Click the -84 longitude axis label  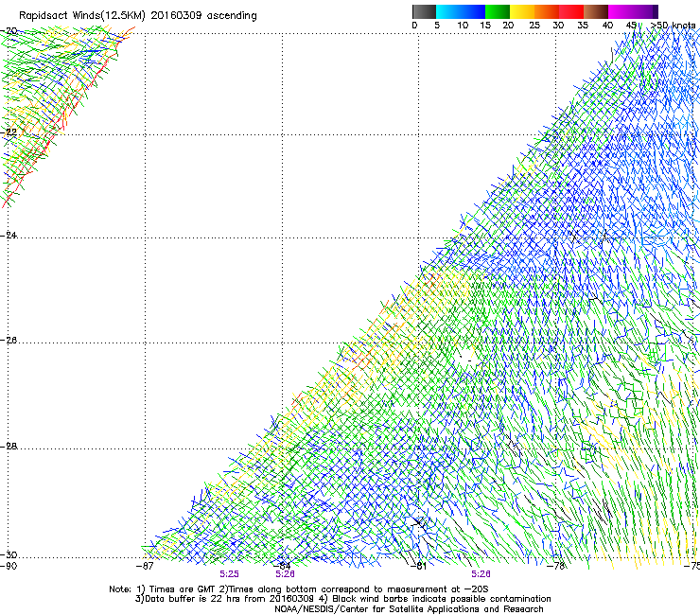(x=282, y=566)
